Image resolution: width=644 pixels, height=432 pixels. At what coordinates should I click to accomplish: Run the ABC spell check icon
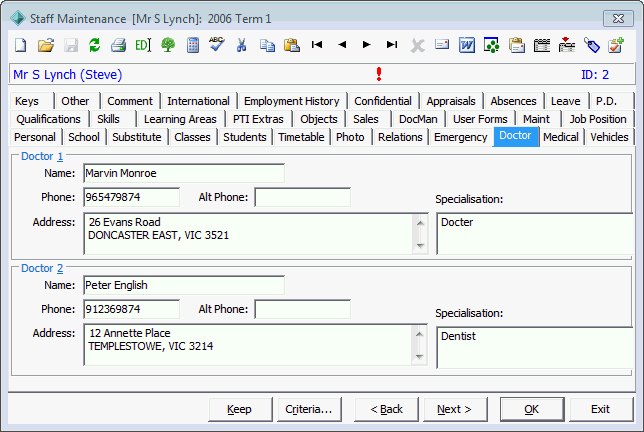[x=216, y=44]
